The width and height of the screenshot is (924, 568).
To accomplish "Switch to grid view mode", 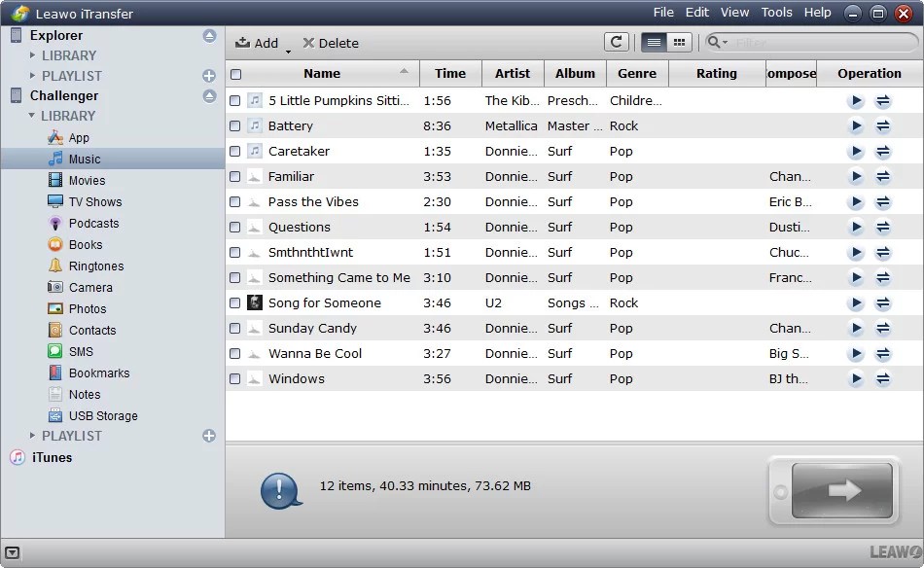I will (x=678, y=42).
